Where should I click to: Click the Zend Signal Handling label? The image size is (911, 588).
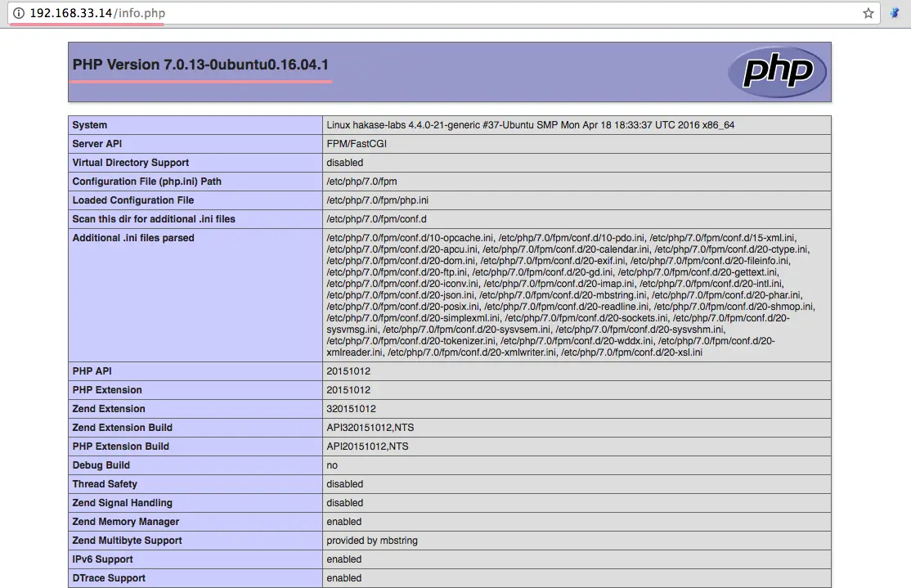(x=123, y=503)
